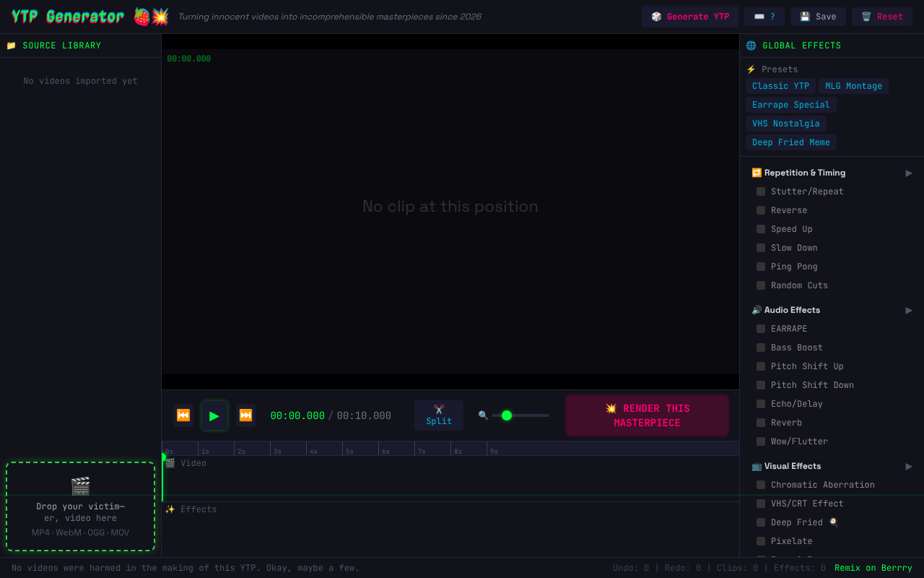Screen dimensions: 924x578
Task: Expand the Audio Effects arrow
Action: [909, 310]
